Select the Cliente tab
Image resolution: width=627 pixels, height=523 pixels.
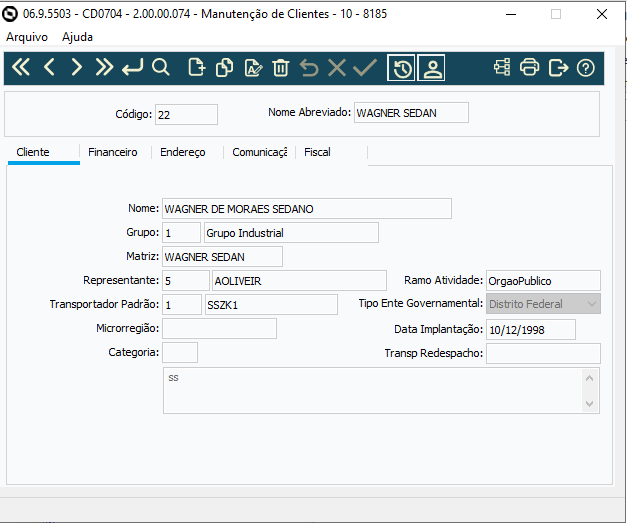(x=44, y=152)
